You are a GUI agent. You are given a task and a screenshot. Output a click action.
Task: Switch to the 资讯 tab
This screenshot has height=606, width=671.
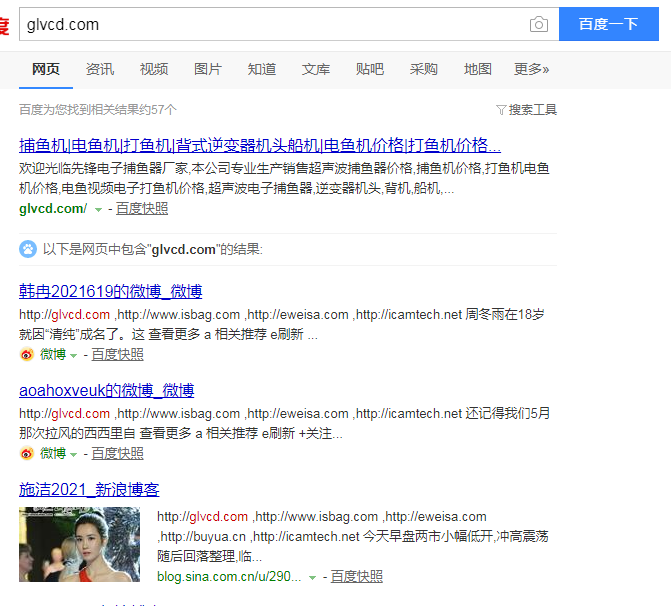click(x=100, y=69)
